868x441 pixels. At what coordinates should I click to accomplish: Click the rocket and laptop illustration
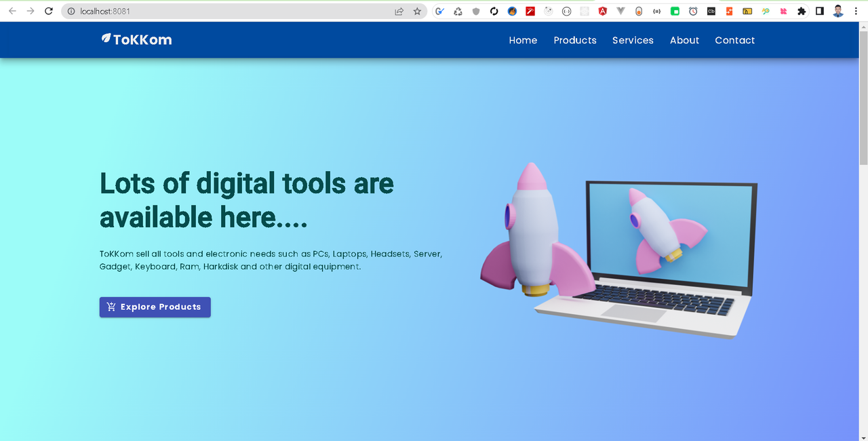(618, 250)
